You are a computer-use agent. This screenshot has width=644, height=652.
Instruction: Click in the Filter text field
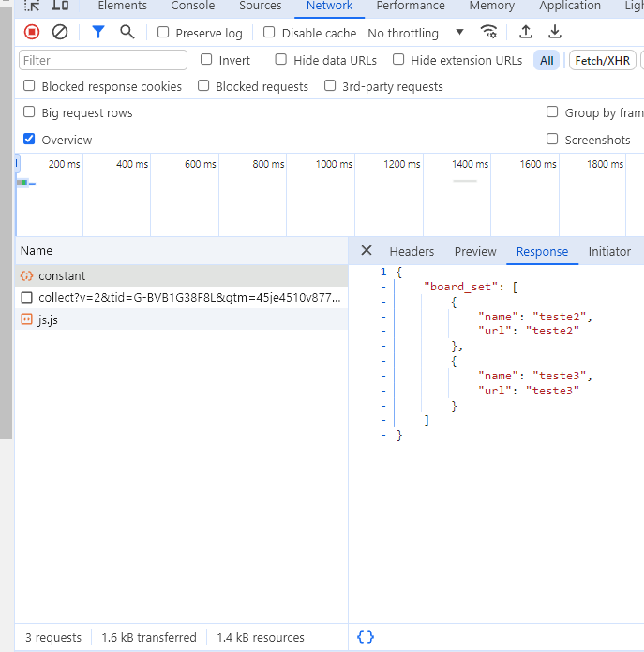click(x=103, y=60)
